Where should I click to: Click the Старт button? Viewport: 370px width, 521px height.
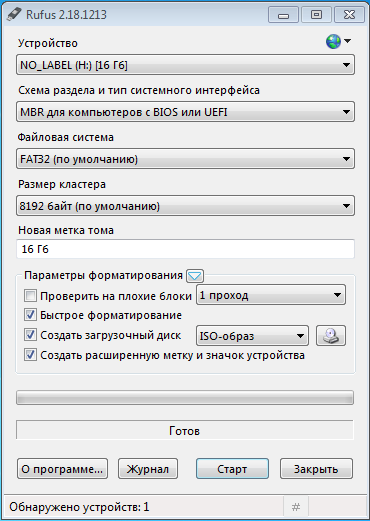pyautogui.click(x=232, y=469)
